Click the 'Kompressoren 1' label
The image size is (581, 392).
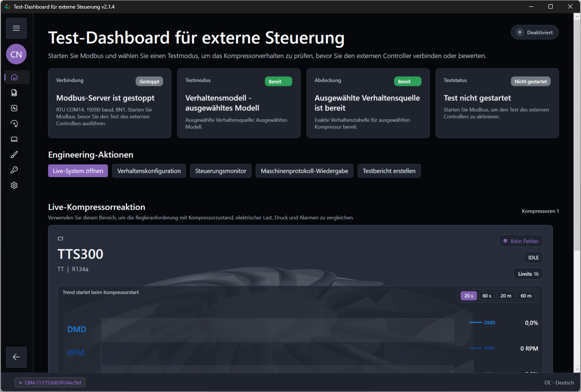[x=540, y=211]
